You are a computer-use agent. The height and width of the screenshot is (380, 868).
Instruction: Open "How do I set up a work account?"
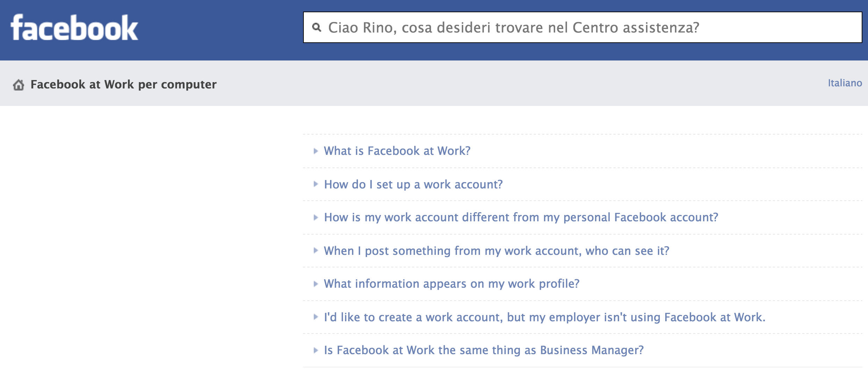pos(413,184)
